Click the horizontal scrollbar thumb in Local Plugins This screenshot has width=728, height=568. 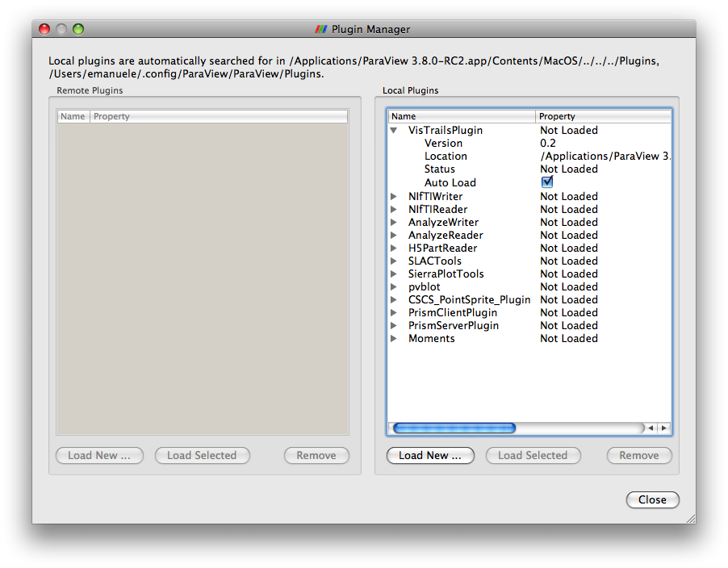pyautogui.click(x=454, y=428)
